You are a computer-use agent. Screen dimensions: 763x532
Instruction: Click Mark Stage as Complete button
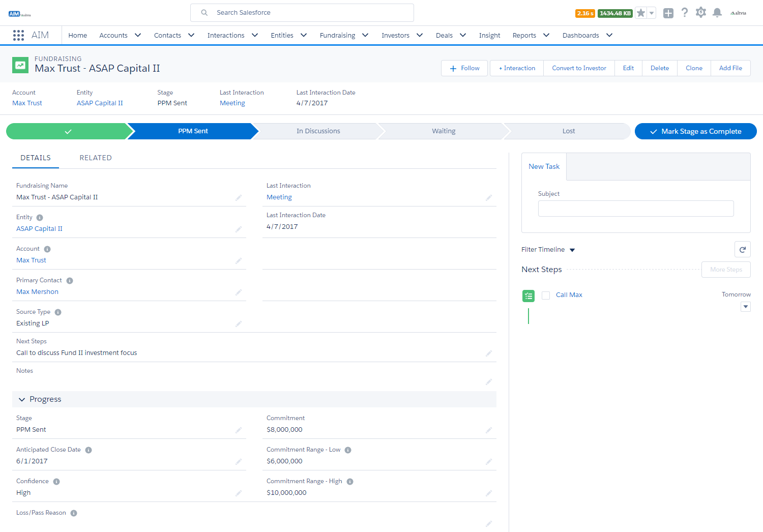(695, 131)
